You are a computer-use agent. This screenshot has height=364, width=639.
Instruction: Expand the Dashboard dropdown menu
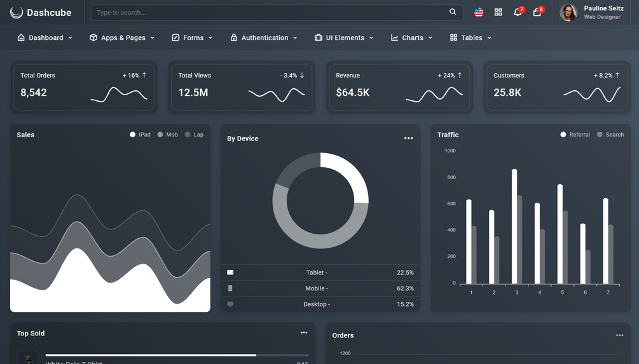(x=45, y=37)
